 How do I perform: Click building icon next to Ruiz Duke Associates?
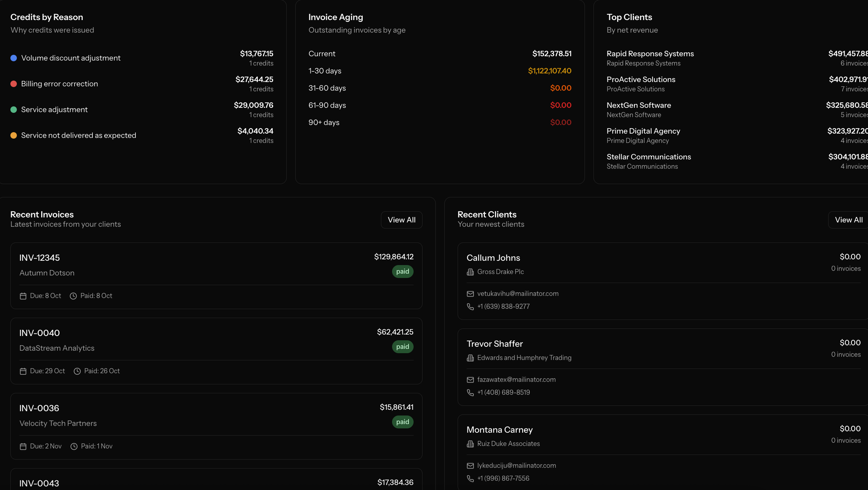pyautogui.click(x=470, y=444)
